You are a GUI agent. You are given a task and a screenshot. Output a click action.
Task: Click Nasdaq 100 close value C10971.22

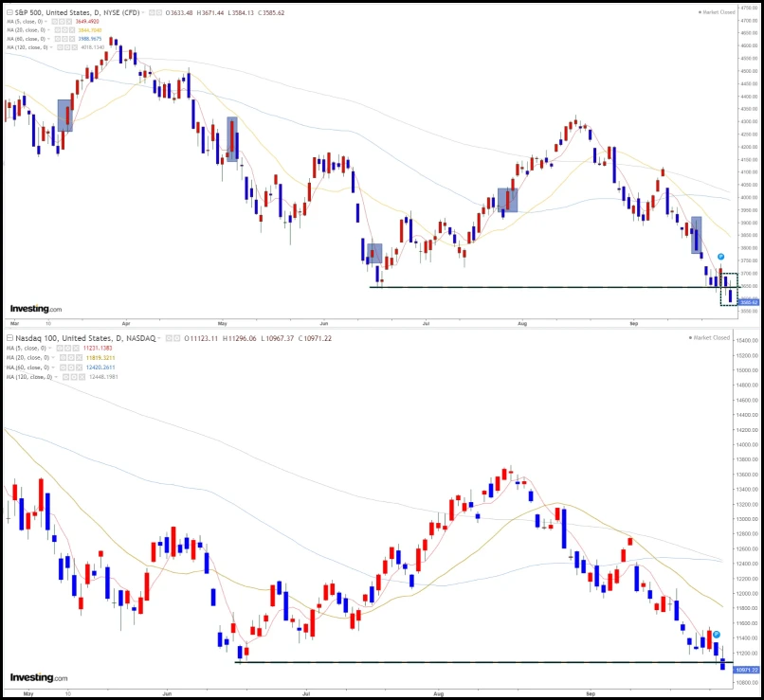(316, 338)
